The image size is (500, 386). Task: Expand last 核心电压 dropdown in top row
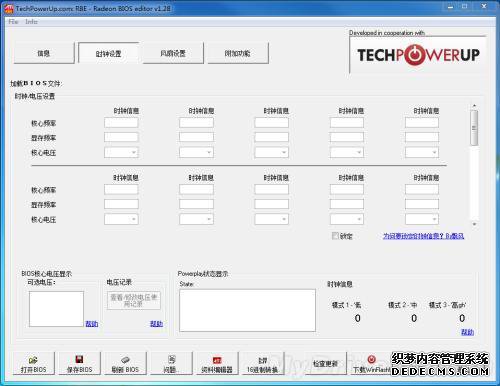click(x=422, y=152)
